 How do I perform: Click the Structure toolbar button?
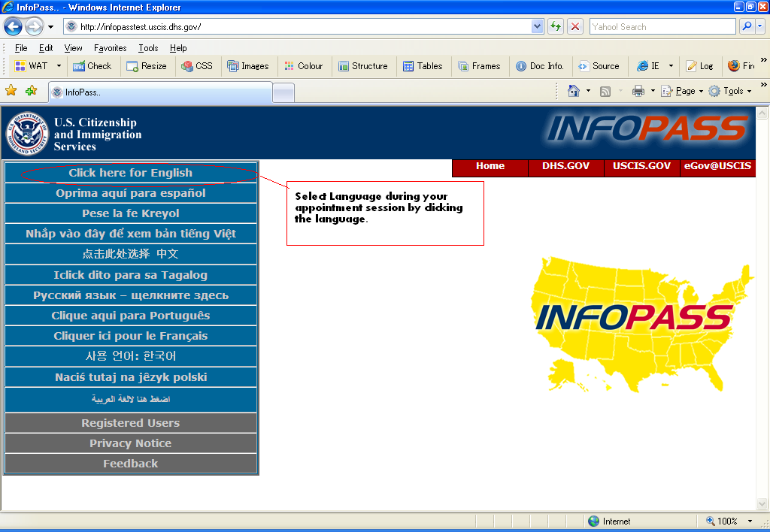[363, 66]
